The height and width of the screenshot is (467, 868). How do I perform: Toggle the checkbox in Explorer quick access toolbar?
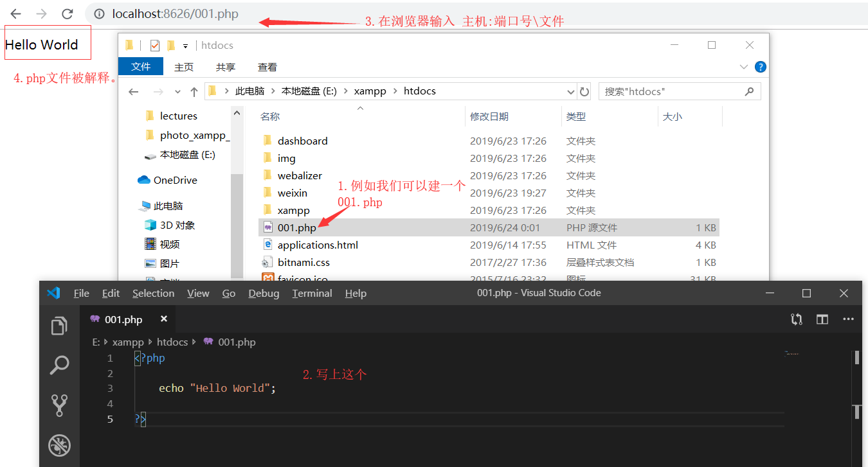(155, 45)
